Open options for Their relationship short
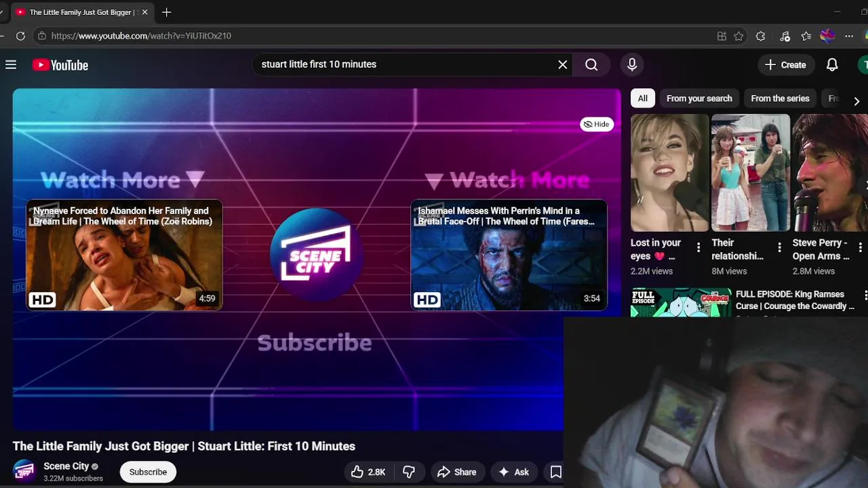Viewport: 868px width, 488px height. click(x=779, y=247)
